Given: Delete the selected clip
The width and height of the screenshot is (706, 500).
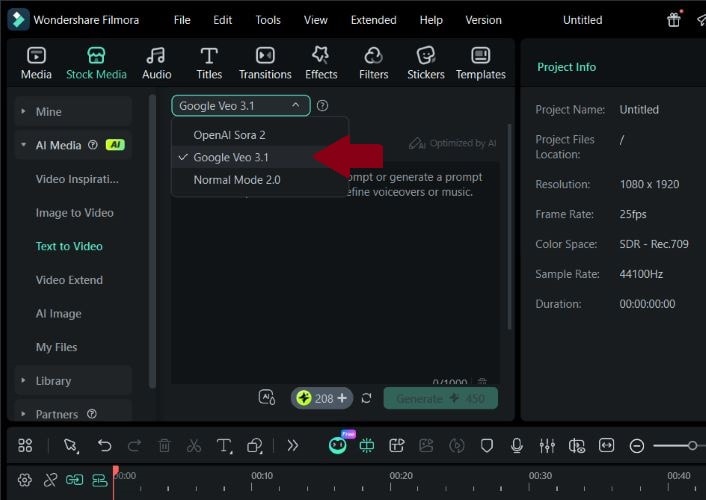Looking at the screenshot, I should (164, 445).
